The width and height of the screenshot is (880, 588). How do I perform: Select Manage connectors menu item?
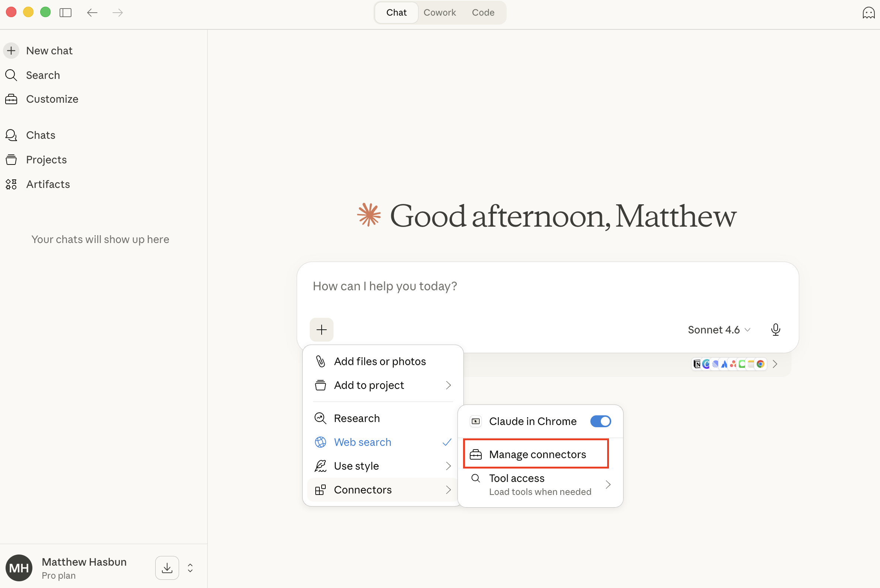click(536, 454)
